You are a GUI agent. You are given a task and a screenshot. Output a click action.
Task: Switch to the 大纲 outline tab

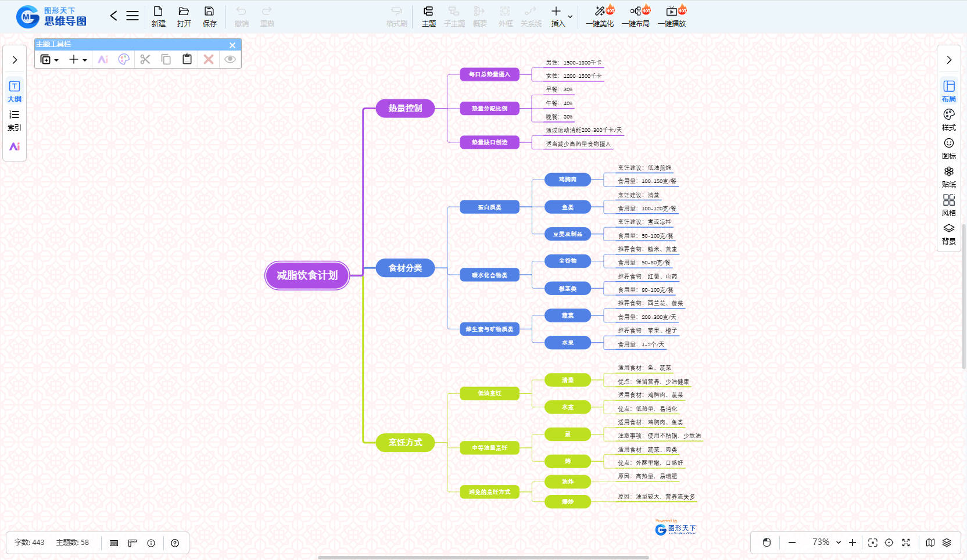click(x=15, y=92)
